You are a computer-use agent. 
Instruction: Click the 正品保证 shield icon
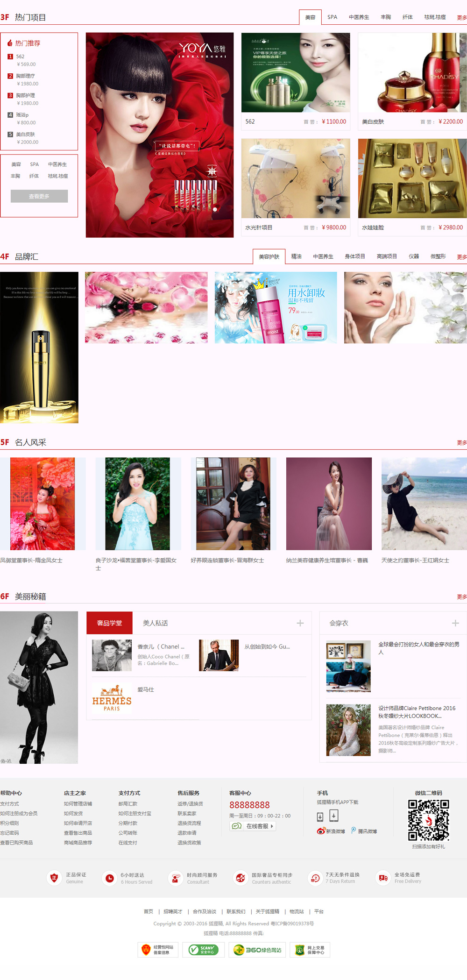tap(54, 878)
